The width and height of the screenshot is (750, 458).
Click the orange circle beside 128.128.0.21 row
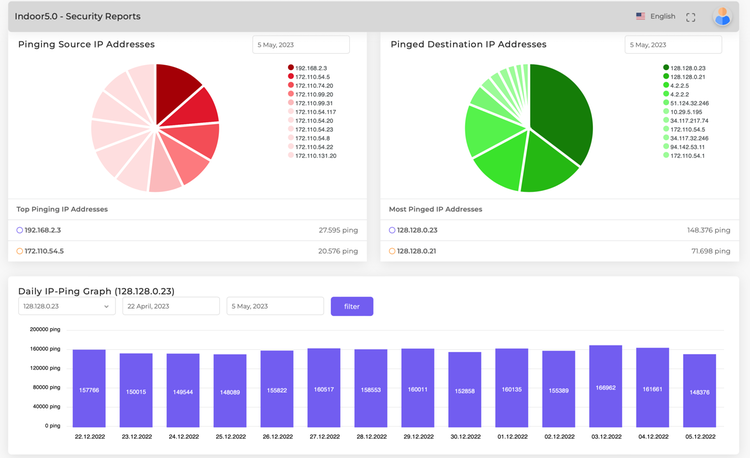click(392, 251)
